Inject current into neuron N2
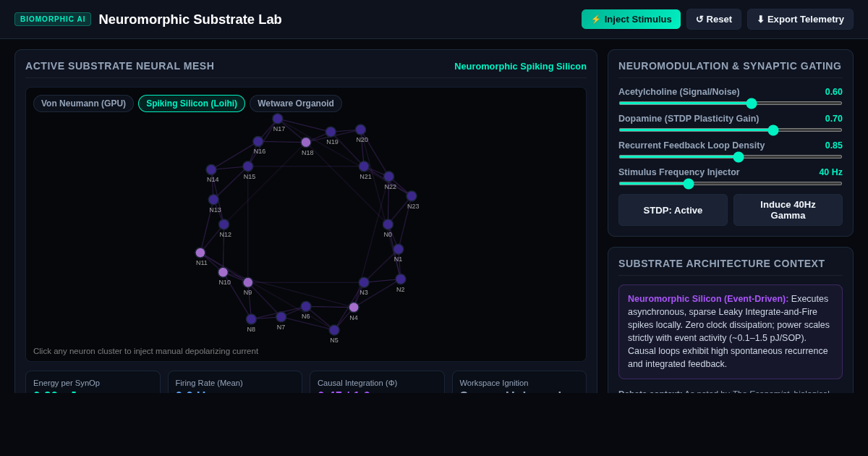This screenshot has height=456, width=868. pos(400,279)
